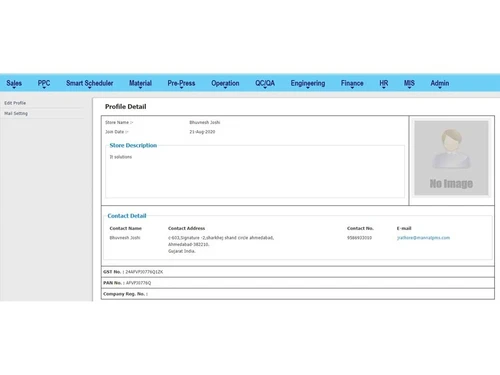Select the GST No. row
The height and width of the screenshot is (375, 500).
click(x=298, y=272)
